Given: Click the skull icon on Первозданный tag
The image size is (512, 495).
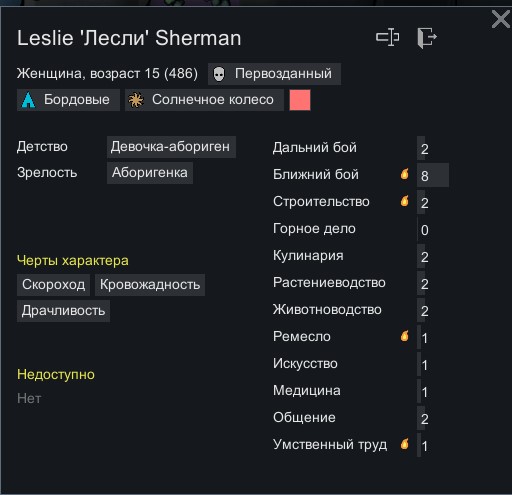Looking at the screenshot, I should [219, 74].
